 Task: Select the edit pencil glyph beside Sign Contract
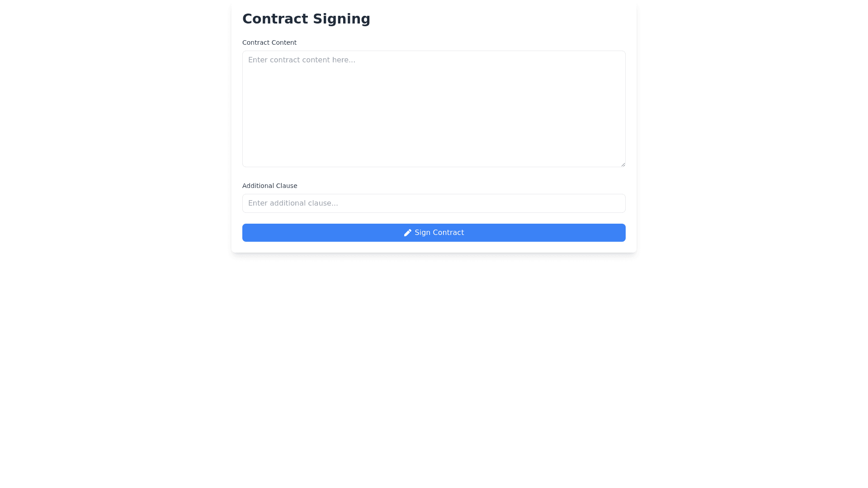407,233
